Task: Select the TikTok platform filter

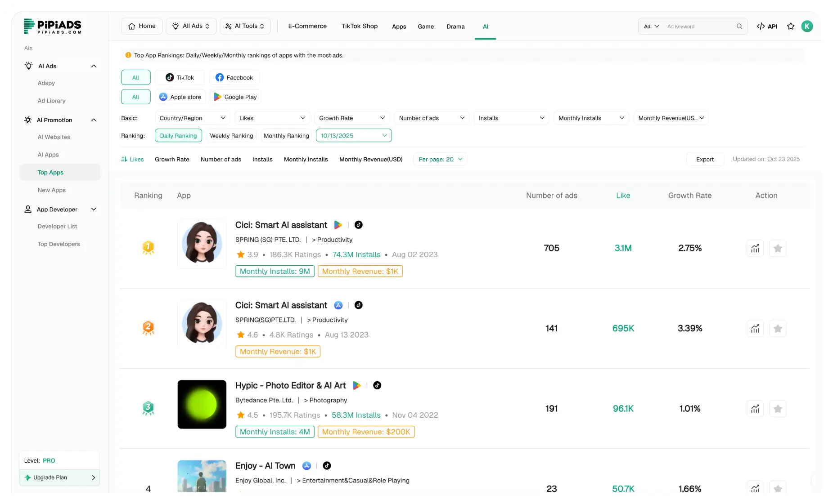Action: (180, 77)
